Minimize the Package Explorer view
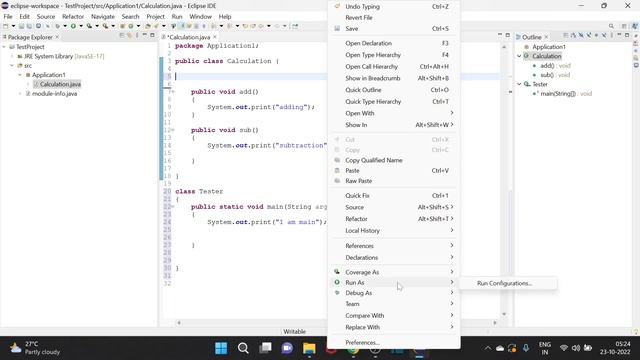The image size is (640, 360). [144, 36]
